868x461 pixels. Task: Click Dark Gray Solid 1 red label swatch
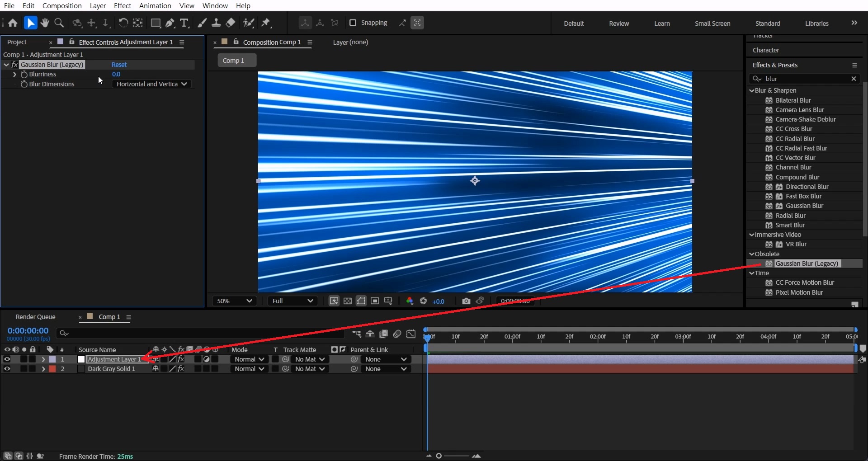click(52, 369)
